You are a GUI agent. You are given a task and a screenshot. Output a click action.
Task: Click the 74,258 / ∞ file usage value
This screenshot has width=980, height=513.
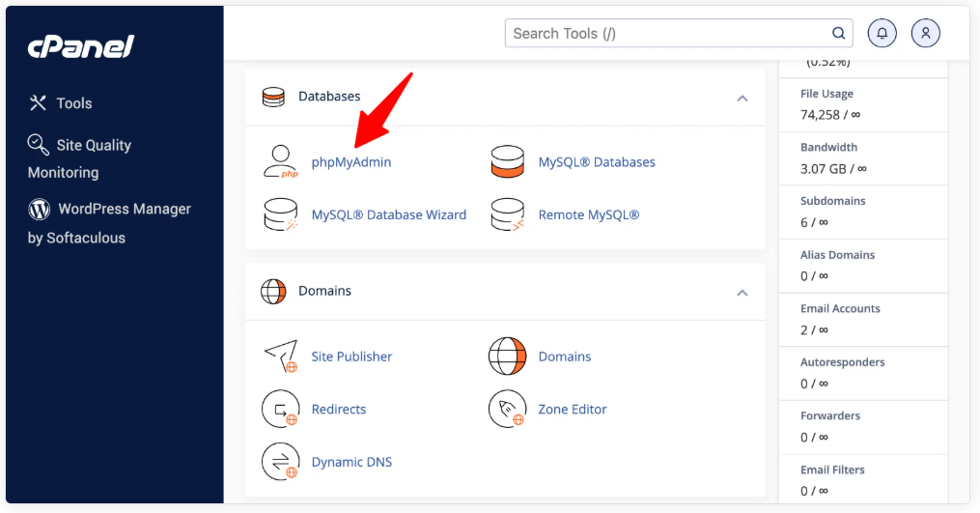click(830, 115)
